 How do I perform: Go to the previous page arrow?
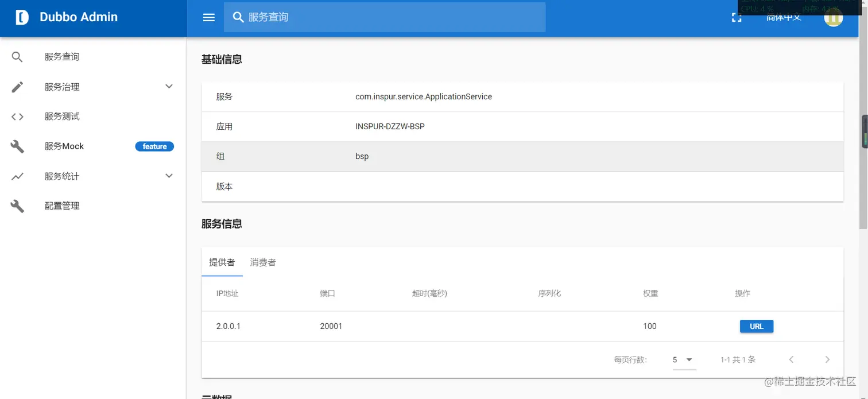[791, 359]
